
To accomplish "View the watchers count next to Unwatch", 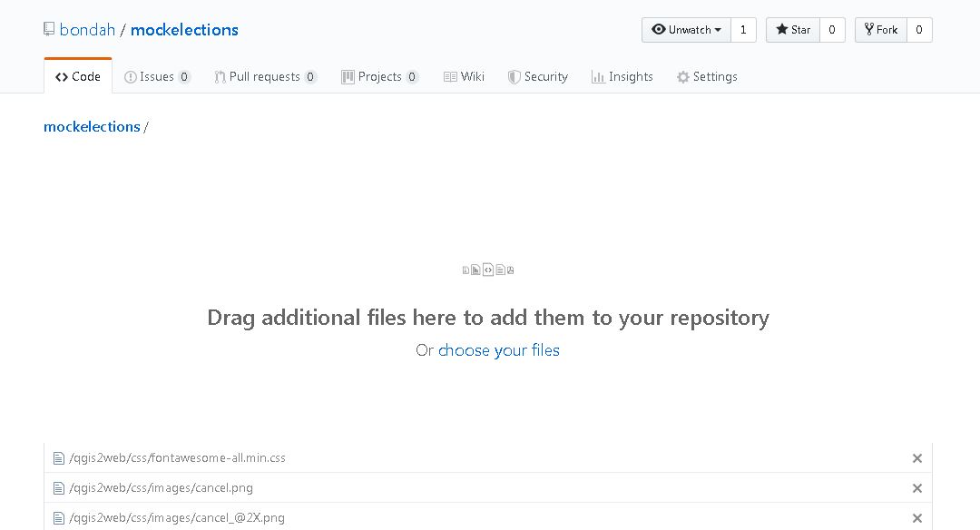I will click(743, 30).
